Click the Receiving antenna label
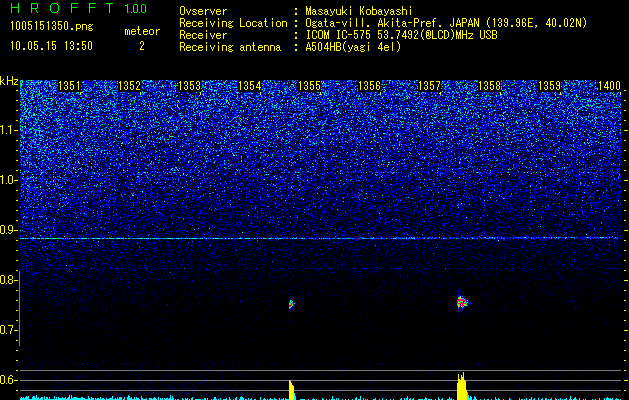Screen dimensions: 629x400 click(230, 47)
